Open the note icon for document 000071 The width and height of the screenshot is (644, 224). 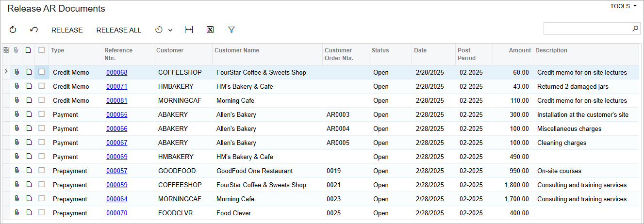coord(29,86)
